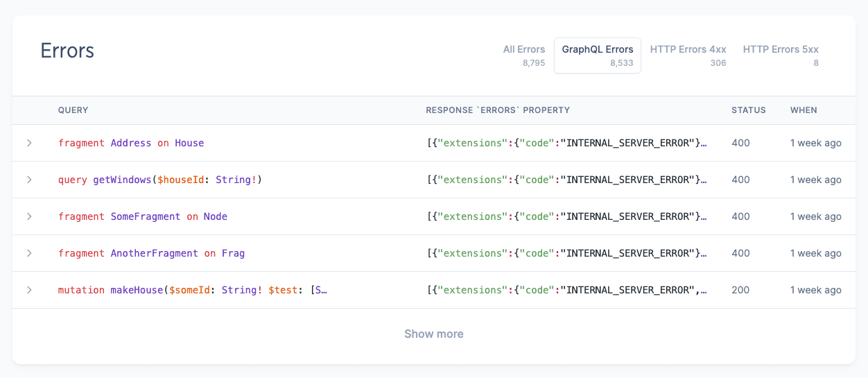Image resolution: width=868 pixels, height=378 pixels.
Task: Click the mutation makeHouse query text
Action: click(192, 290)
